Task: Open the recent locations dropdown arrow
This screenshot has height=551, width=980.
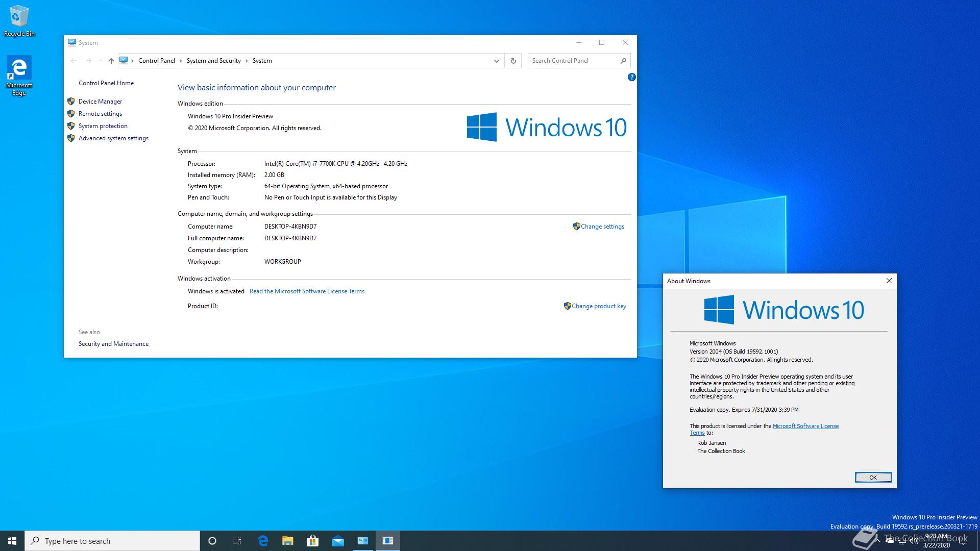Action: pyautogui.click(x=101, y=61)
